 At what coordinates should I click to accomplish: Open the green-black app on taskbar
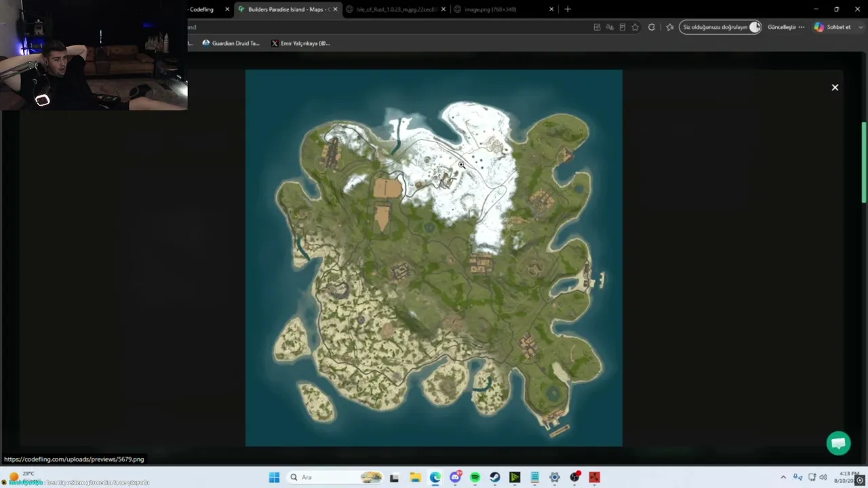click(515, 477)
